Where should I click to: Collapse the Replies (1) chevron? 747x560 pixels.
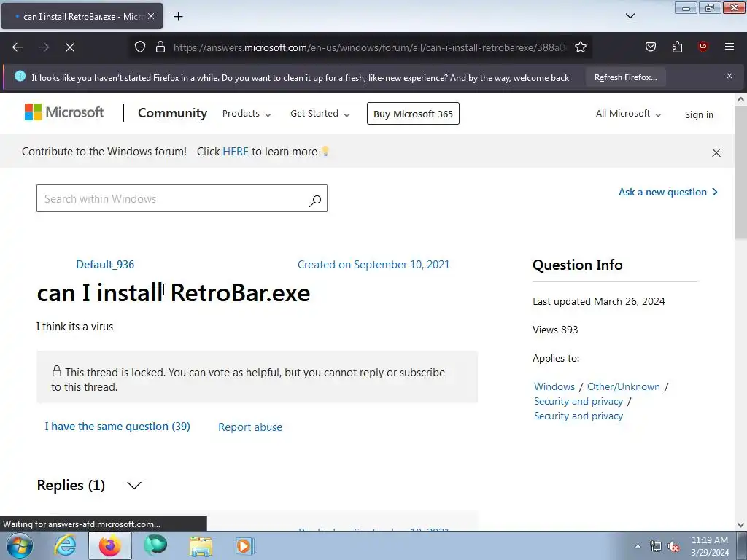tap(134, 485)
